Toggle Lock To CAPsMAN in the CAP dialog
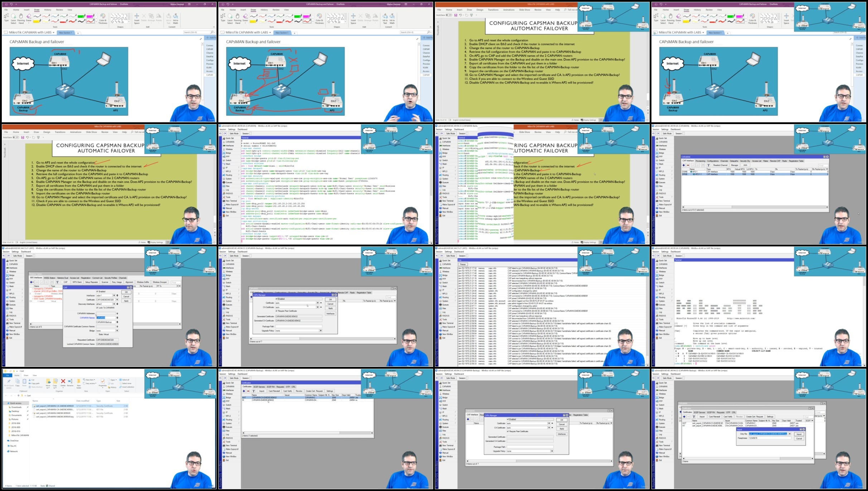 [x=97, y=308]
